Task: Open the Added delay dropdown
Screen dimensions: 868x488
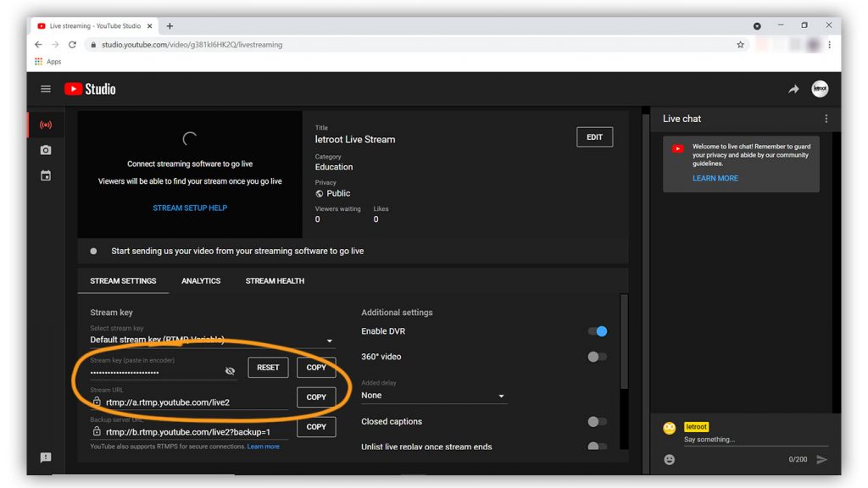Action: tap(433, 396)
